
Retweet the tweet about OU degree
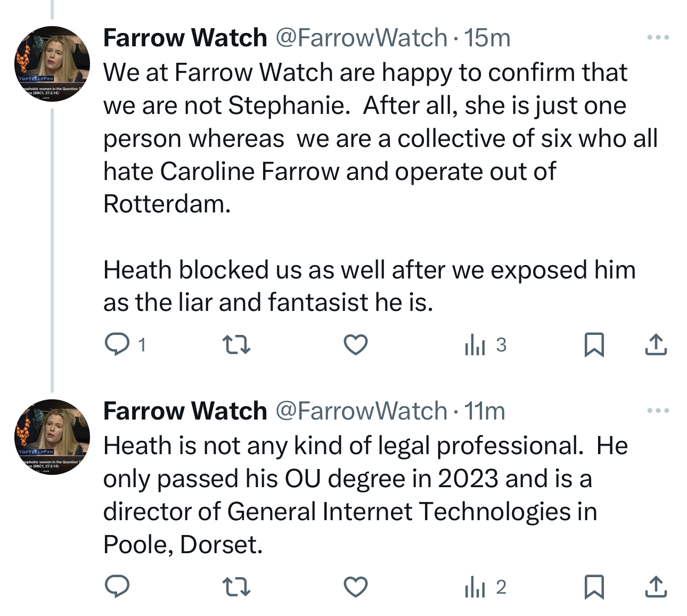[236, 587]
